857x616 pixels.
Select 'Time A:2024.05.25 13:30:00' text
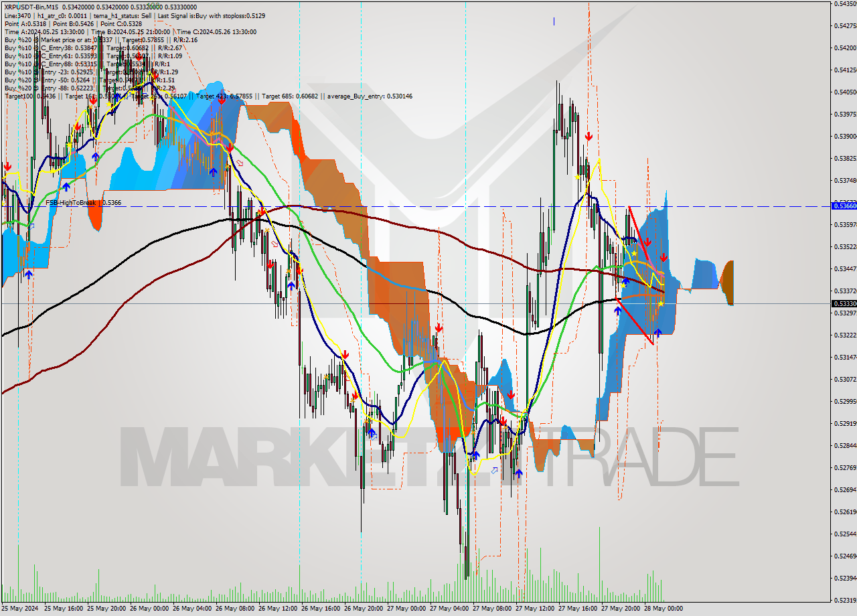click(44, 31)
